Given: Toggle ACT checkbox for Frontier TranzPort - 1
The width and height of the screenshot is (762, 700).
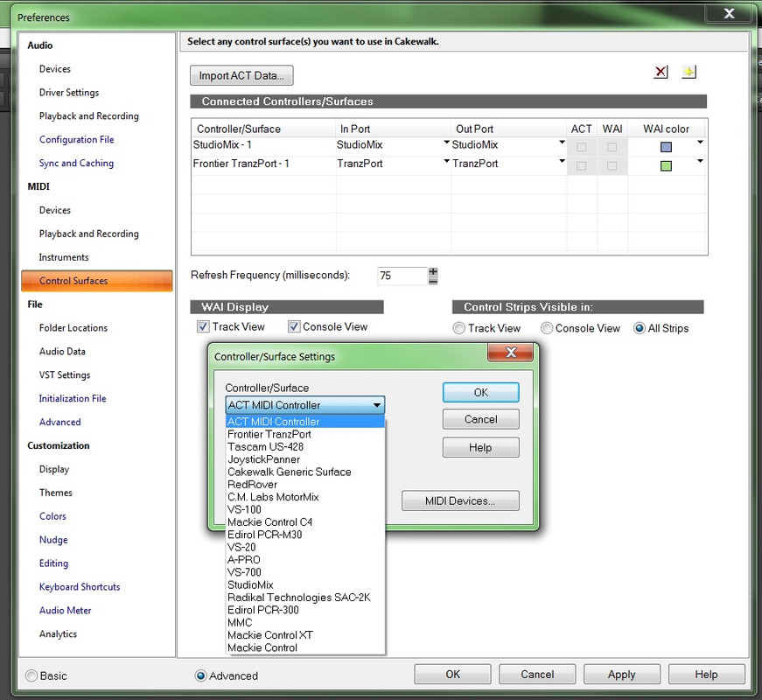Looking at the screenshot, I should (x=581, y=165).
